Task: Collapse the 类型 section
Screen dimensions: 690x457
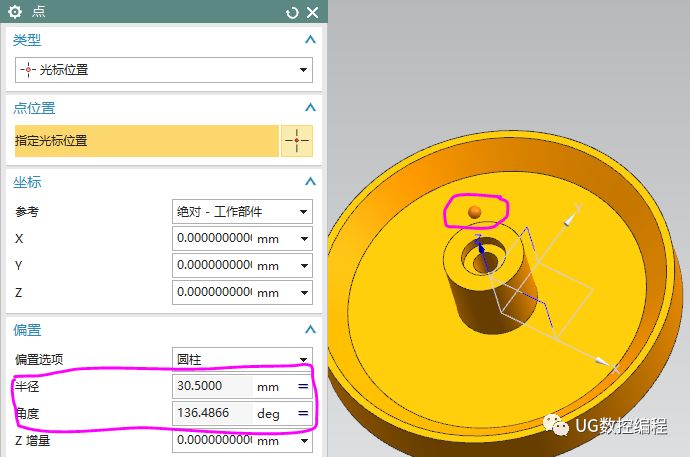Action: [310, 40]
